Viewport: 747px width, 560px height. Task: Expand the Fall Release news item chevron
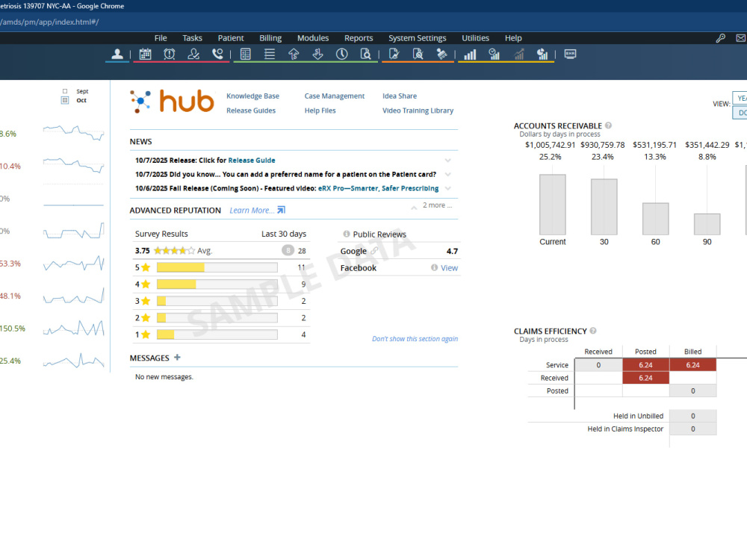tap(447, 188)
